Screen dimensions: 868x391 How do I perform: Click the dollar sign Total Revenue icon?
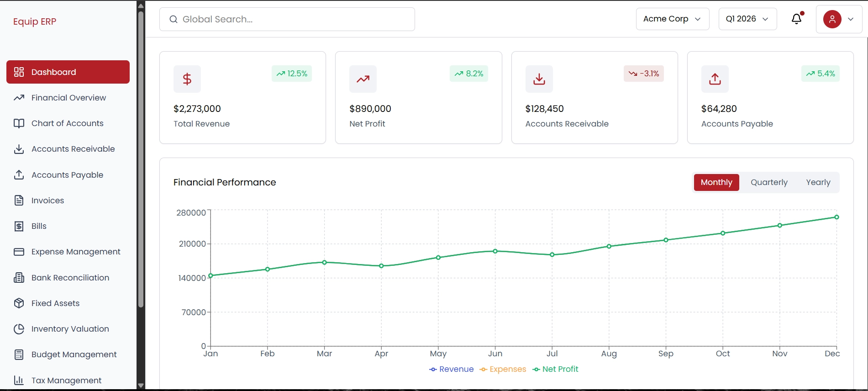click(187, 79)
